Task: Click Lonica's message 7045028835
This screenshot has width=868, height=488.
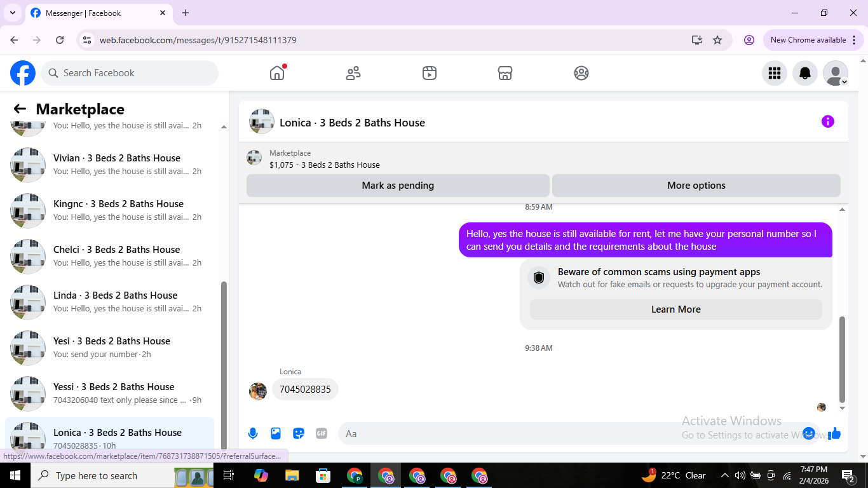Action: coord(305,390)
